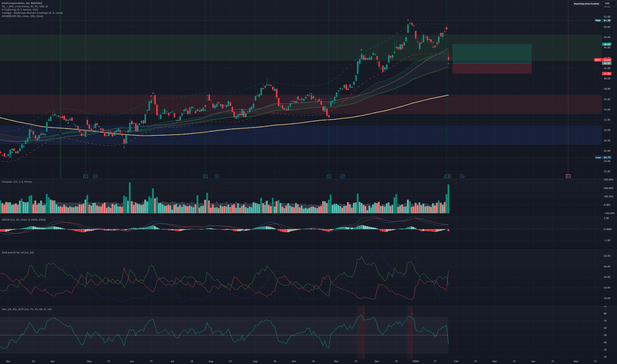This screenshot has height=364, width=617.
Task: Open the red upcoming earnings marker
Action: (568, 176)
